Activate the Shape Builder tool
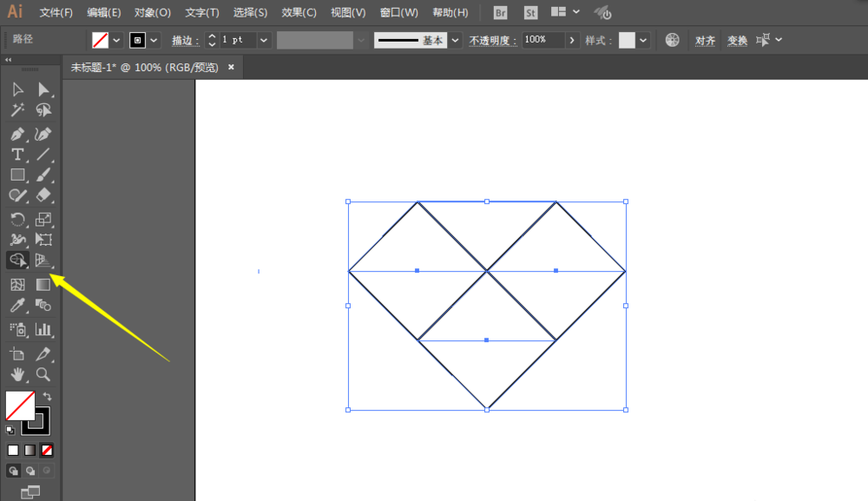The height and width of the screenshot is (501, 868). click(x=16, y=260)
